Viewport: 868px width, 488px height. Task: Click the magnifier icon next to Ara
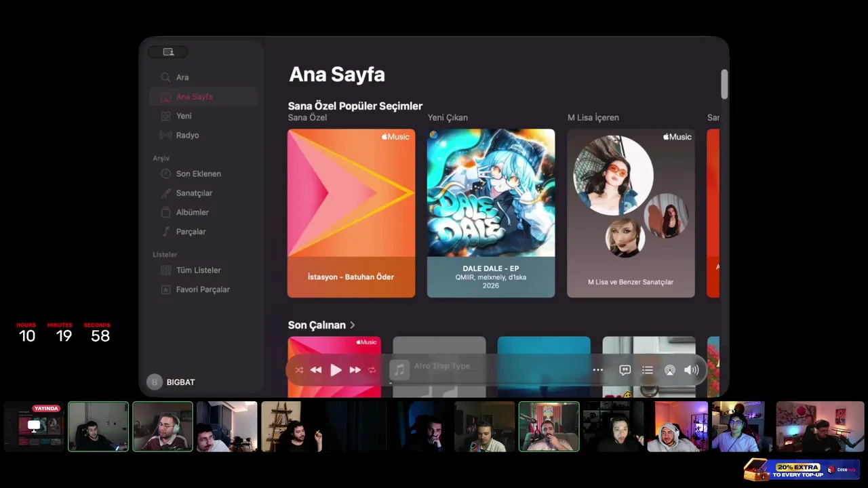[165, 77]
